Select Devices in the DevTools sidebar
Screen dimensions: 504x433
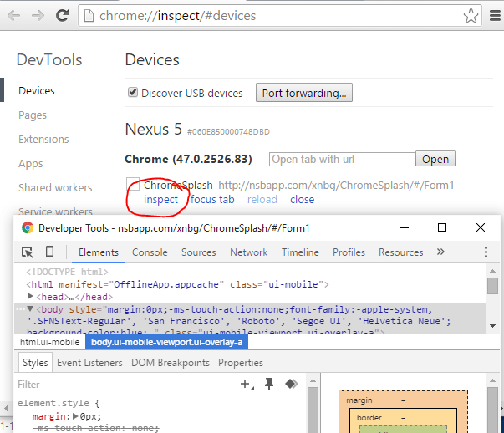click(37, 90)
